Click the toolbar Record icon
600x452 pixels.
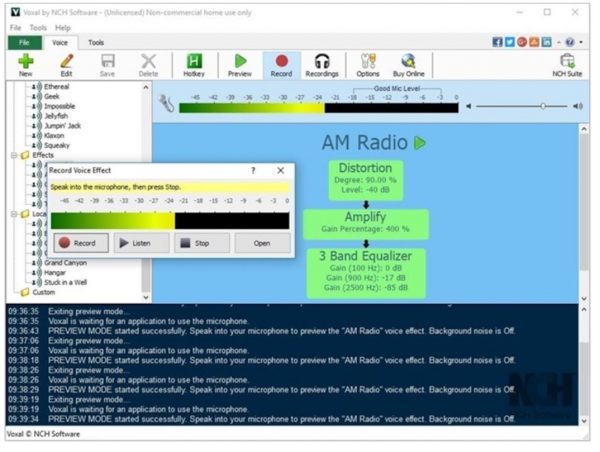(281, 65)
